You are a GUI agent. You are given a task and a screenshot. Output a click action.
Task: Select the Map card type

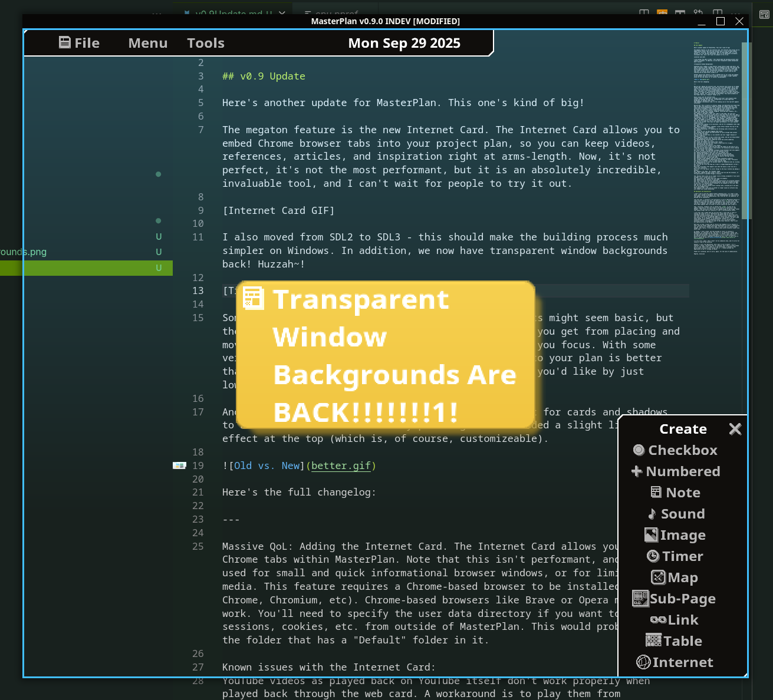pos(676,577)
